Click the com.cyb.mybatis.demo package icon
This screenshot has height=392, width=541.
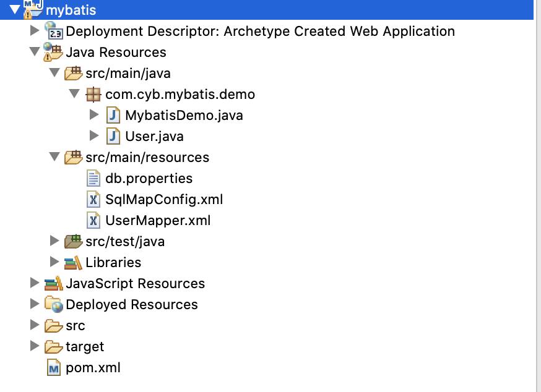[93, 95]
